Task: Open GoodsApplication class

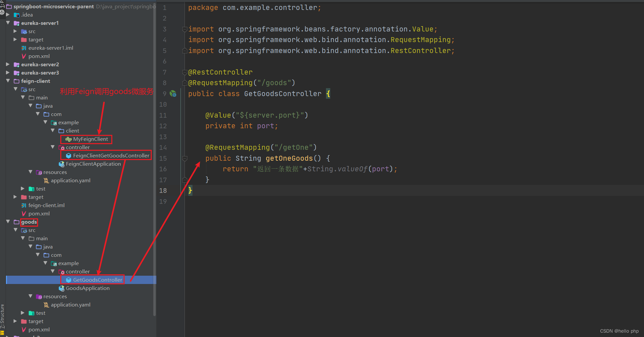Action: pyautogui.click(x=88, y=288)
